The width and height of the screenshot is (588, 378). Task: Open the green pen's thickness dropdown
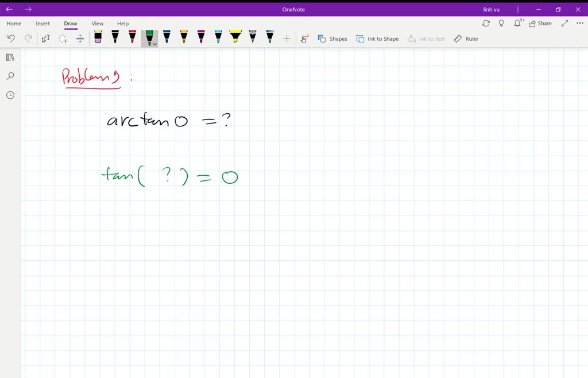pos(154,43)
